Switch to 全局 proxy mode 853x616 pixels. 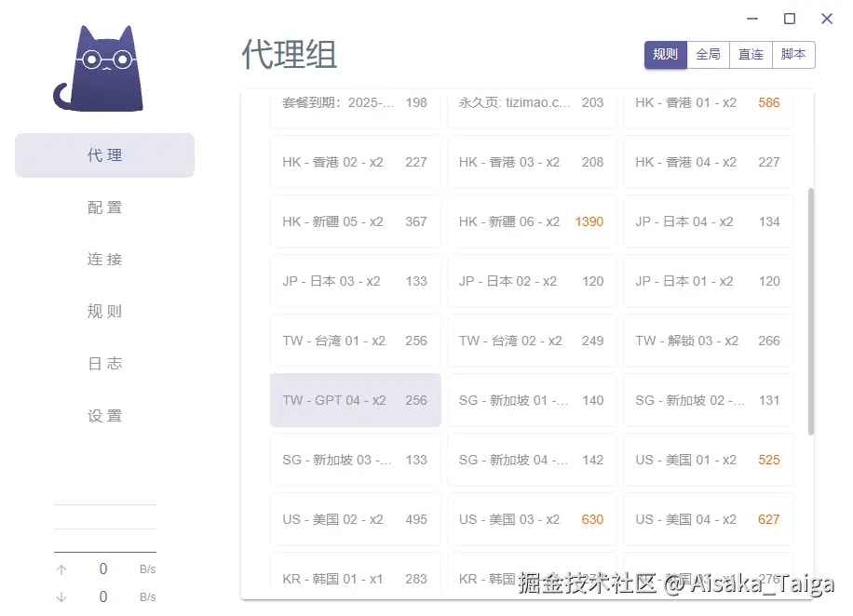click(709, 54)
